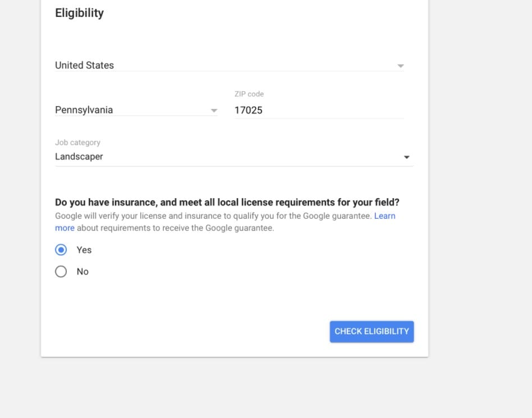Viewport: 532px width, 418px height.
Task: Click the "Job category" field label
Action: [x=77, y=143]
